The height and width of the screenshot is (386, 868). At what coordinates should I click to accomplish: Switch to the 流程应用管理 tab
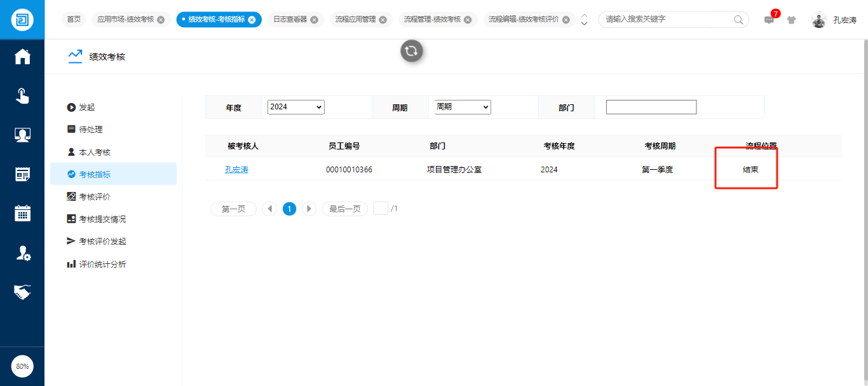coord(356,20)
